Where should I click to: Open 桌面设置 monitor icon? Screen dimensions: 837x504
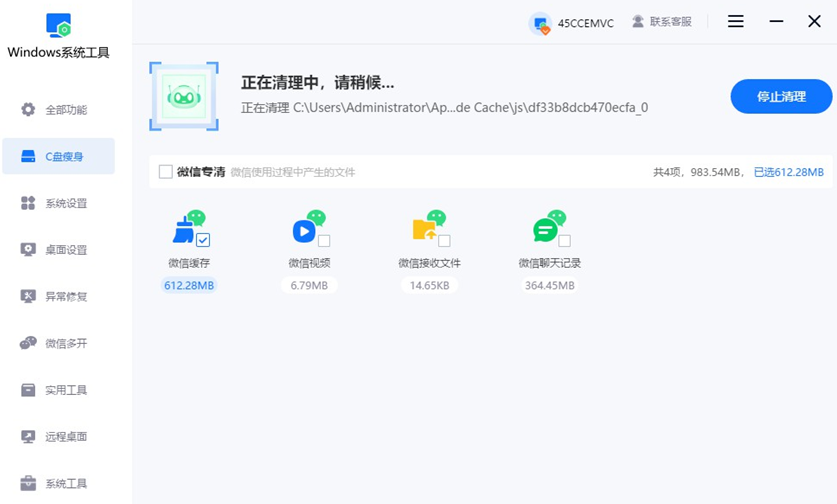point(28,249)
